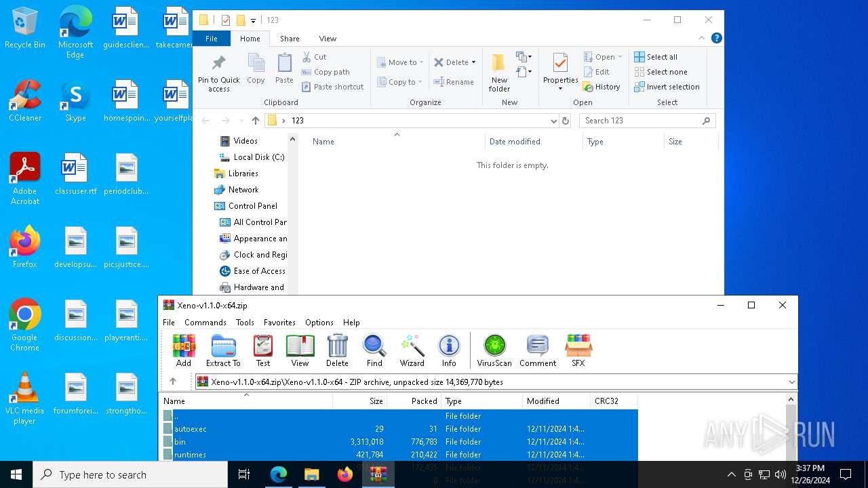Click Cut in the Clipboard group
Screen dimensions: 868x488
314,57
